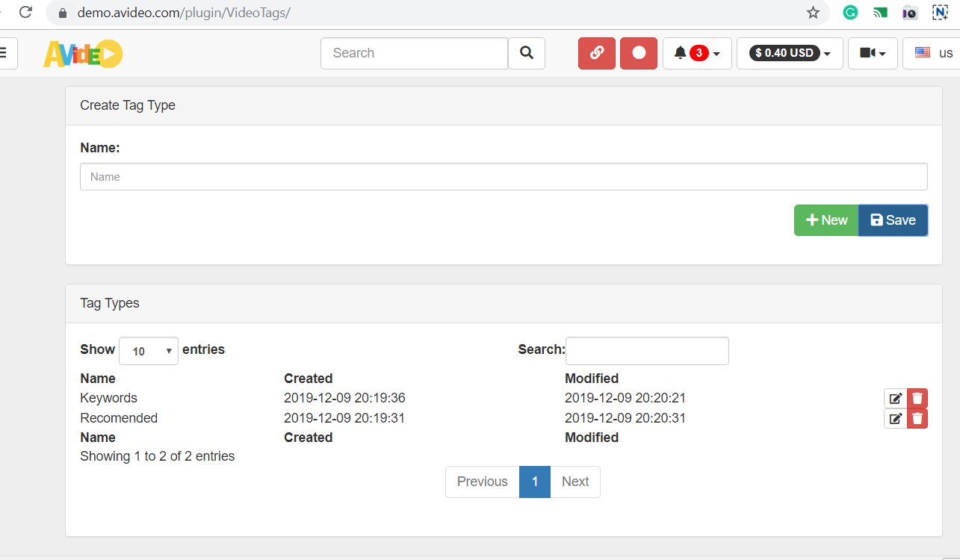
Task: Click the AVideo logo
Action: pos(82,53)
